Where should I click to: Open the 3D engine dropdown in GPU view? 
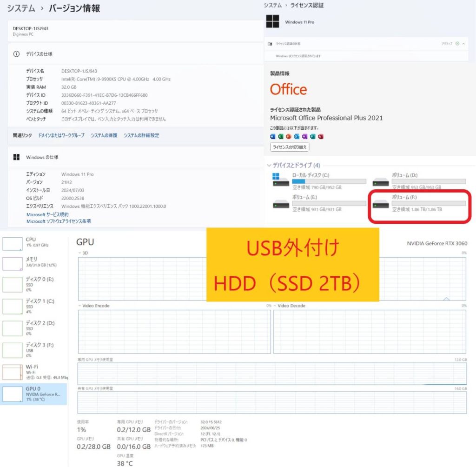click(80, 253)
